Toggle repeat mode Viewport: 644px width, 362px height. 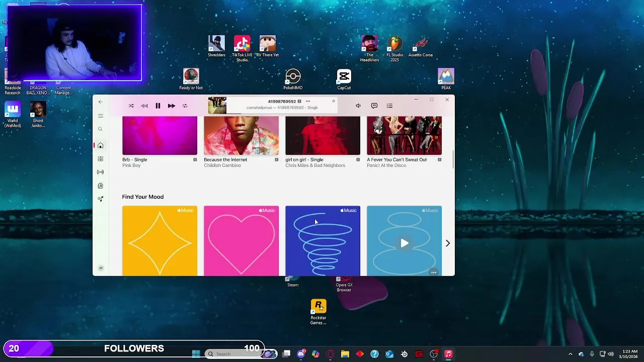[x=185, y=106]
